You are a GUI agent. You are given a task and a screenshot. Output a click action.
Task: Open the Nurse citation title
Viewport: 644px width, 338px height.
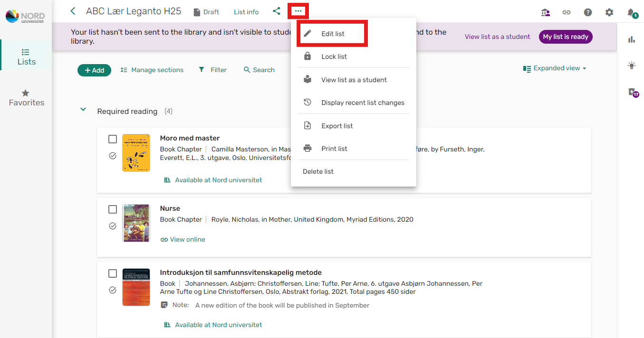pyautogui.click(x=170, y=208)
